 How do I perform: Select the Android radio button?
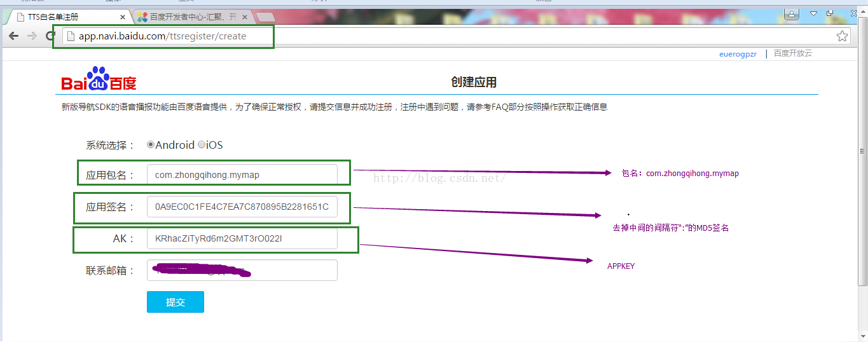(x=151, y=145)
